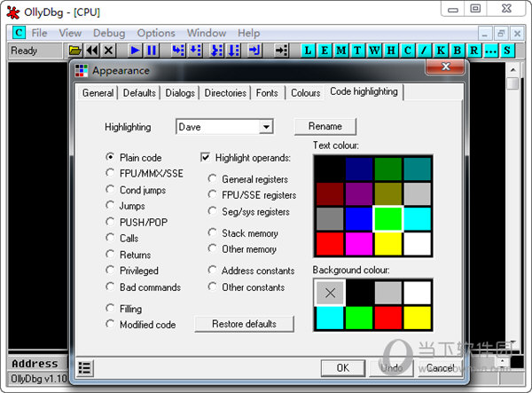The image size is (532, 393).
Task: Select the Stack memory radio button
Action: click(212, 232)
